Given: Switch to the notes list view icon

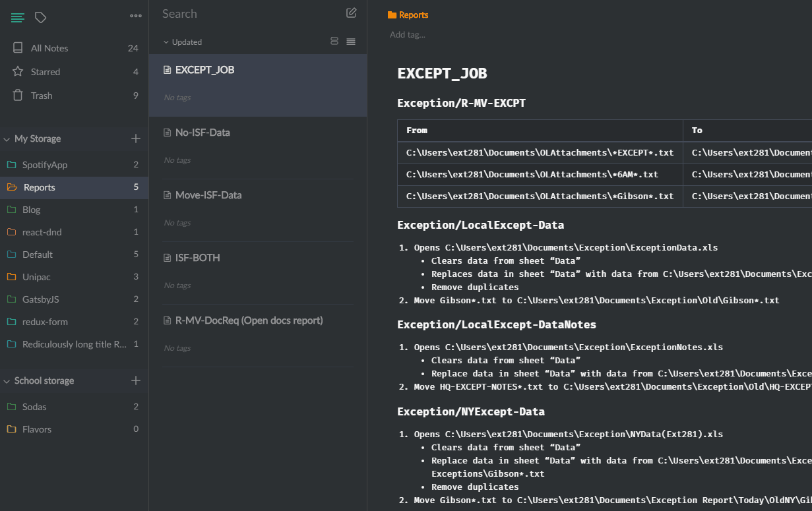Looking at the screenshot, I should click(x=18, y=18).
